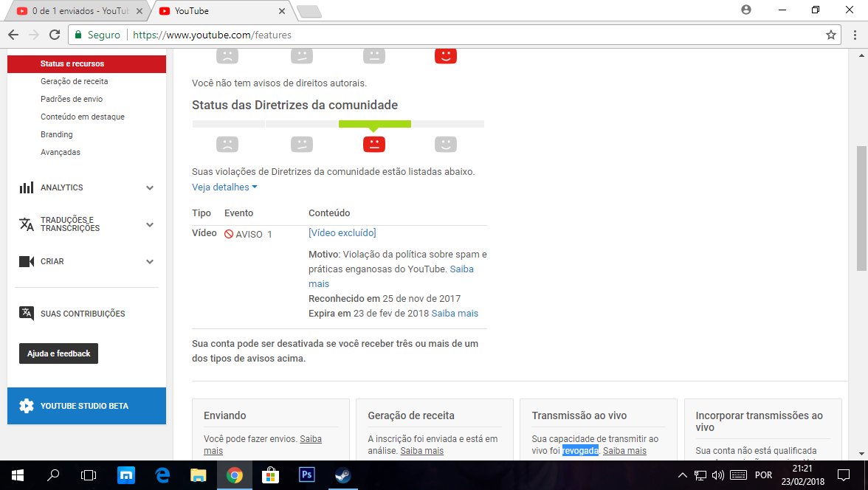Image resolution: width=868 pixels, height=490 pixels.
Task: Expand the Analytics section chevron
Action: coord(150,187)
